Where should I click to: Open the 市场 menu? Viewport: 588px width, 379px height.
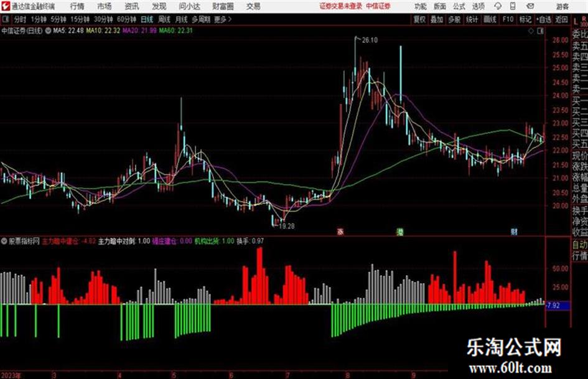[105, 6]
